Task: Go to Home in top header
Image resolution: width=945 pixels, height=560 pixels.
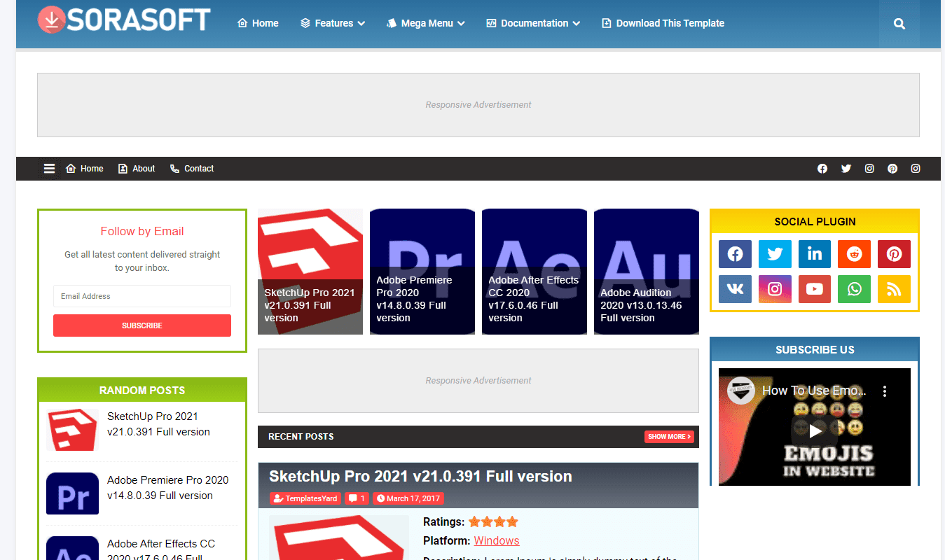Action: [x=258, y=23]
